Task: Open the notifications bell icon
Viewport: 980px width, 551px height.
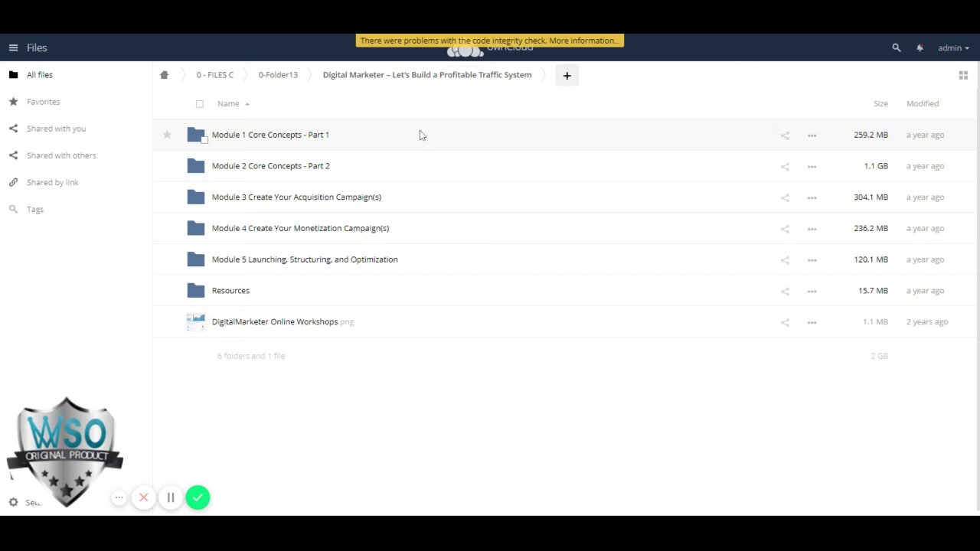Action: pos(920,47)
